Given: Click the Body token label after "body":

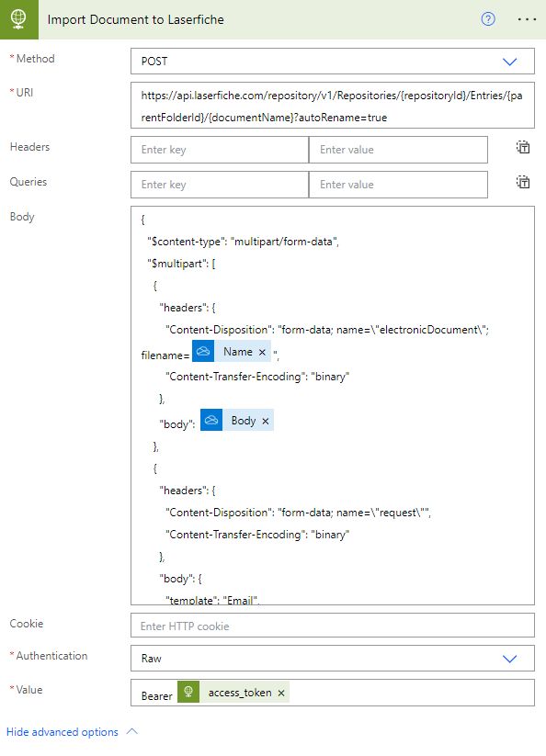Looking at the screenshot, I should pyautogui.click(x=244, y=421).
